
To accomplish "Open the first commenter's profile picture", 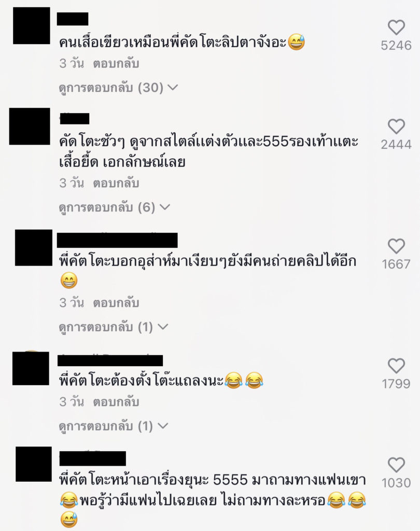I will pos(32,26).
